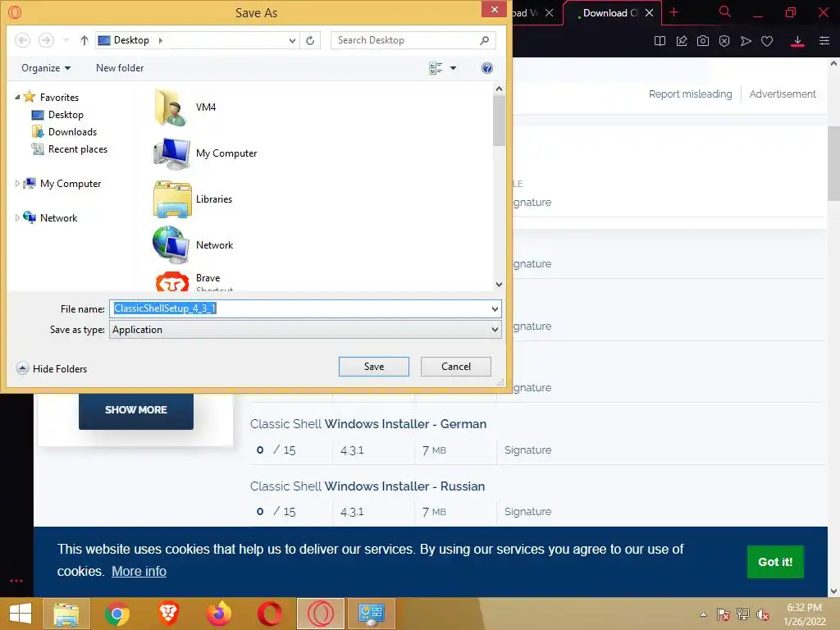Open Opera easy setup menu icon

pos(824,41)
